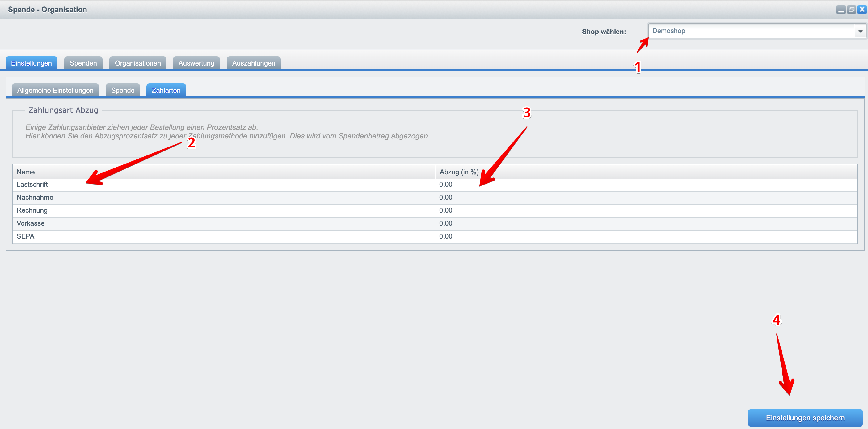Screen dimensions: 868x429
Task: Select the Nachnahme payment row
Action: point(35,198)
